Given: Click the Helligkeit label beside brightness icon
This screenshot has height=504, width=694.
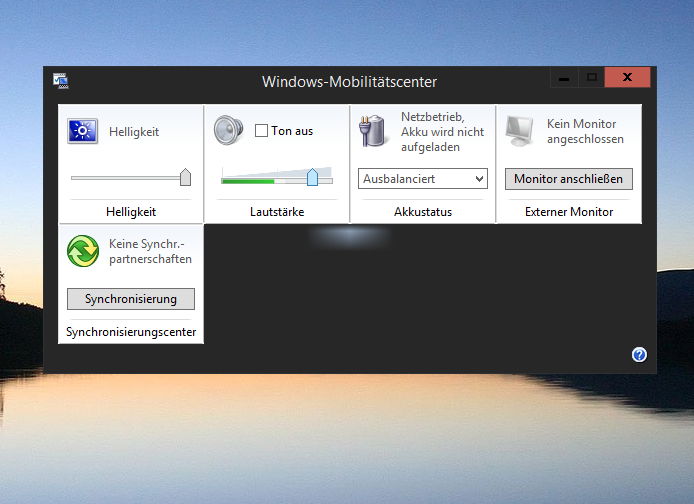Looking at the screenshot, I should (134, 132).
